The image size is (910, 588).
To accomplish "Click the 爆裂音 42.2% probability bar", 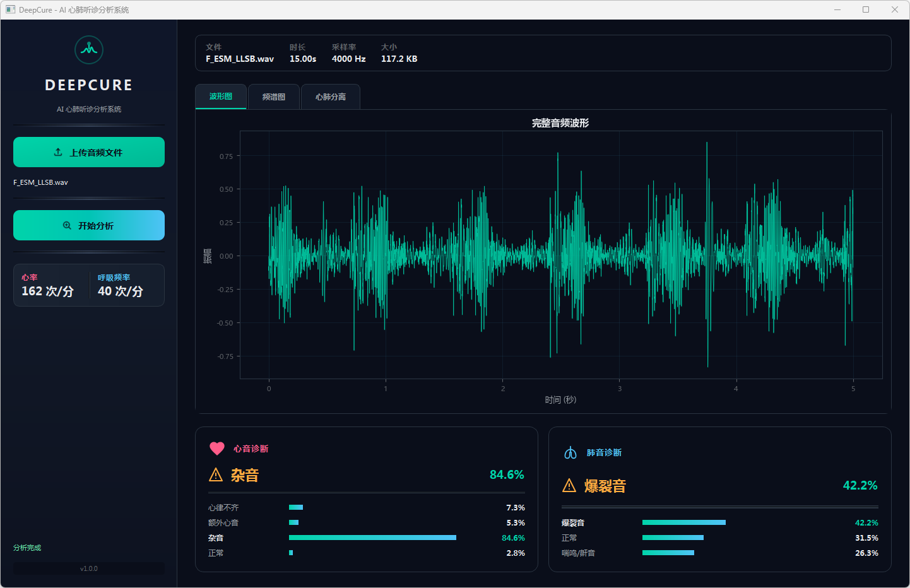I will click(x=683, y=523).
